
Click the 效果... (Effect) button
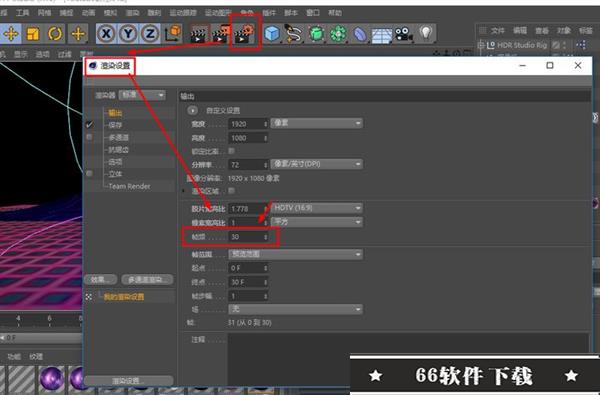pyautogui.click(x=101, y=279)
